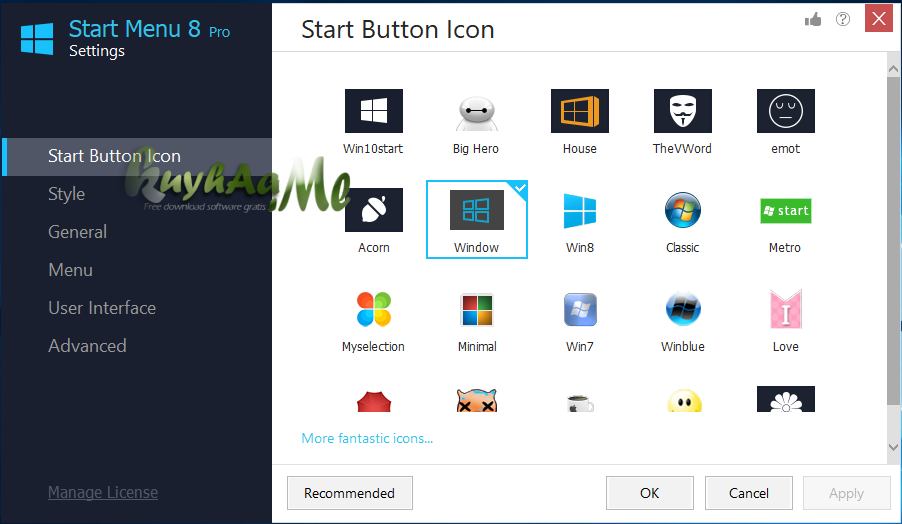The height and width of the screenshot is (524, 902).
Task: Open Start Button Icon settings tab
Action: point(137,156)
